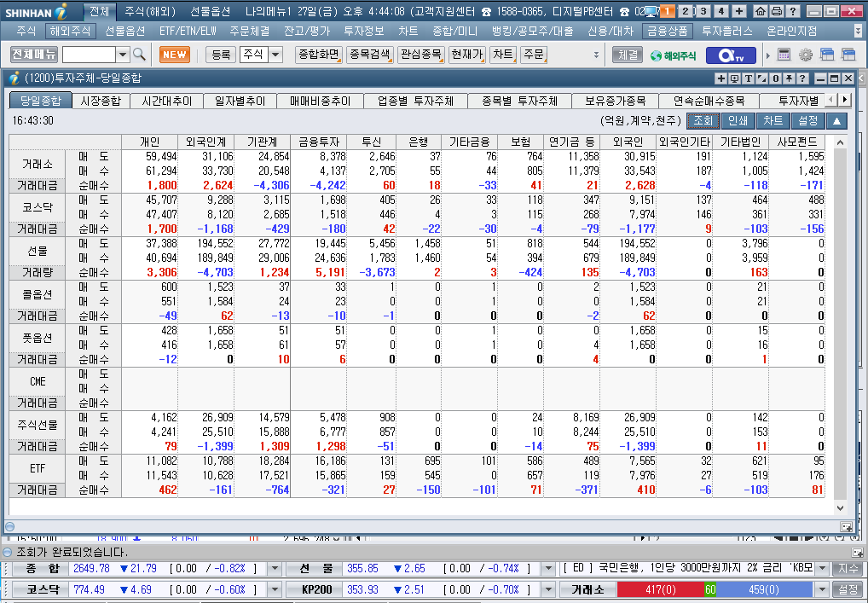Click the 전체메뉴 button
The width and height of the screenshot is (868, 603).
(x=34, y=55)
